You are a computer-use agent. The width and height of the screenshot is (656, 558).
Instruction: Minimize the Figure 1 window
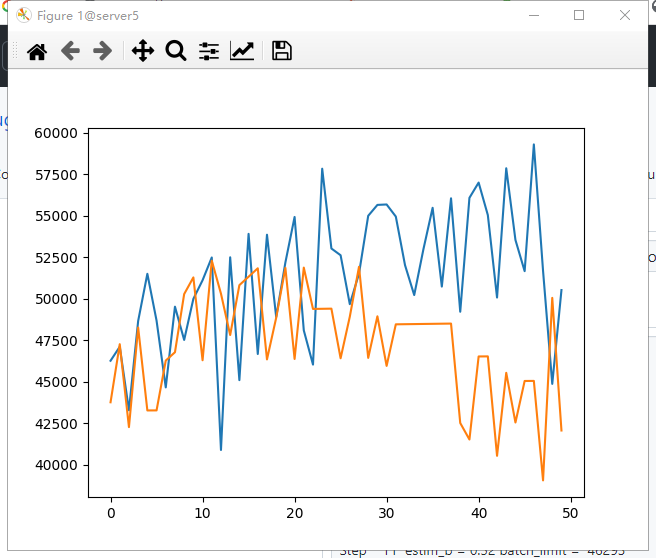(534, 15)
